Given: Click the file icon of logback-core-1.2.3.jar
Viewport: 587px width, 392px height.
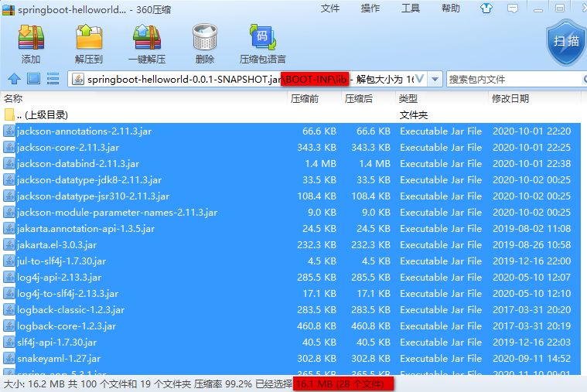Looking at the screenshot, I should click(9, 326).
